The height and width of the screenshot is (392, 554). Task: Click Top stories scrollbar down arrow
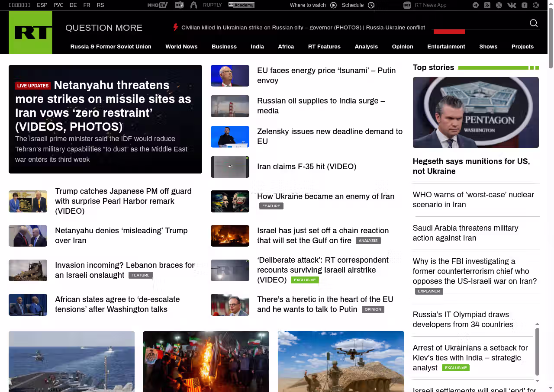pos(537,381)
